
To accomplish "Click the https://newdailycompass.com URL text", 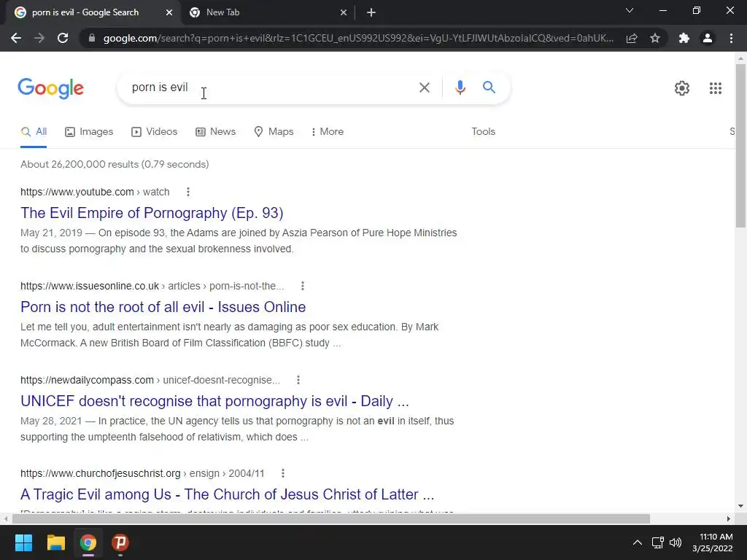I will tap(88, 380).
